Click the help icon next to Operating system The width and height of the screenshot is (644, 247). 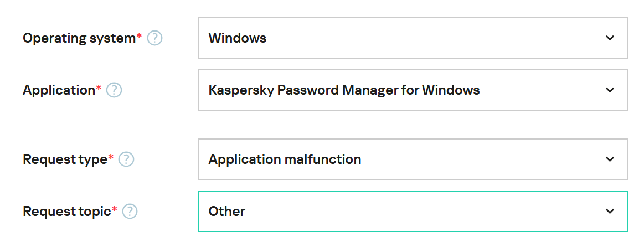coord(154,38)
